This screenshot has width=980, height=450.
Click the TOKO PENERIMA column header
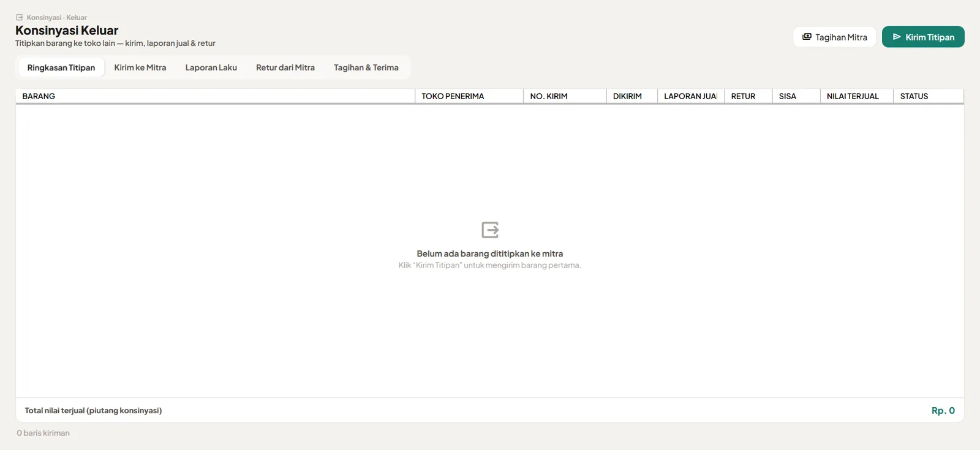[x=469, y=96]
